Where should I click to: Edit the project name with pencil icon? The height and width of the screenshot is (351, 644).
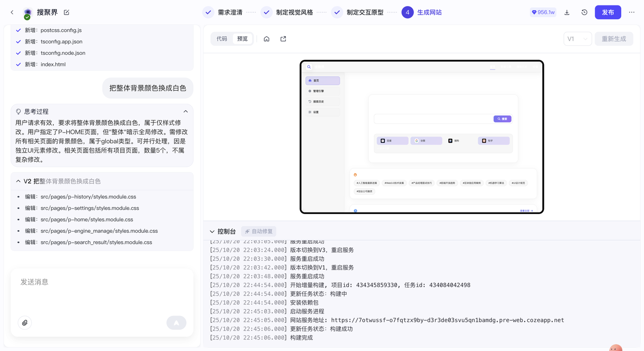(x=66, y=12)
